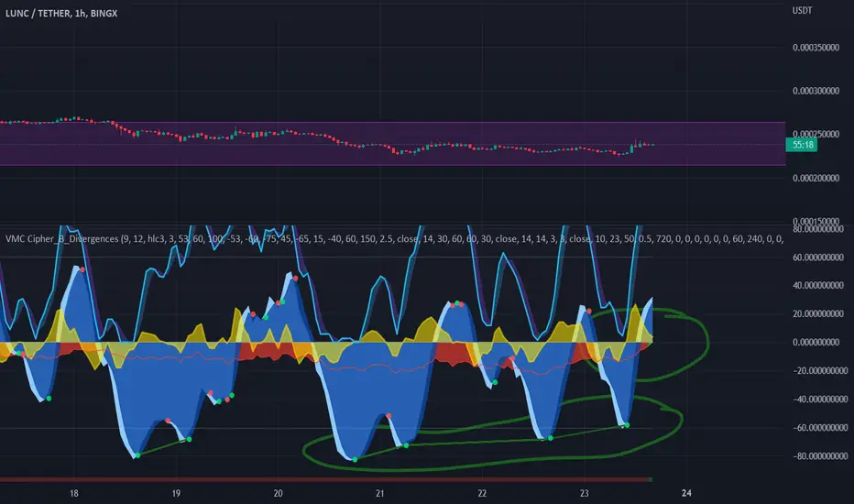854x504 pixels.
Task: Click the LUNC / TETHER, 1h, BINGX chart title
Action: 61,13
